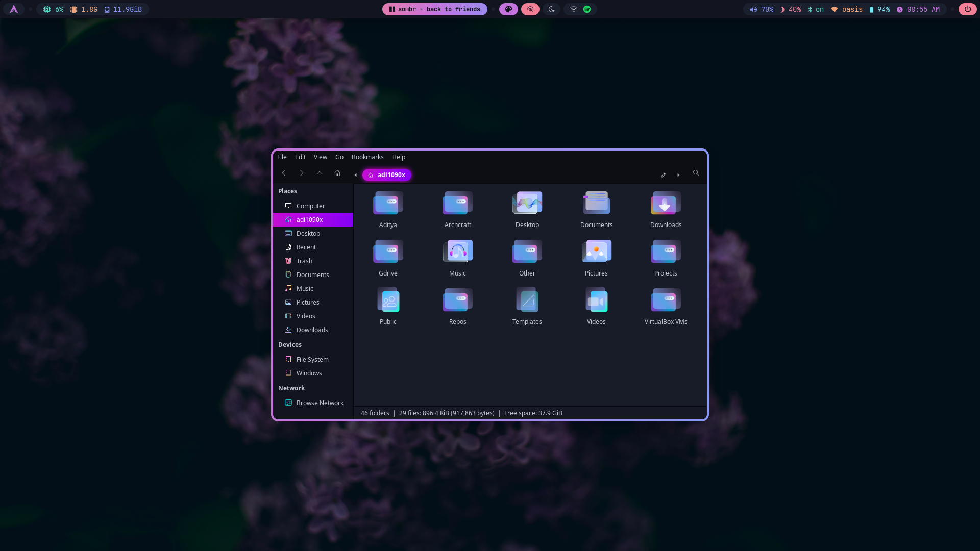This screenshot has height=551, width=980.
Task: Expand path bar left arrow
Action: click(x=356, y=175)
